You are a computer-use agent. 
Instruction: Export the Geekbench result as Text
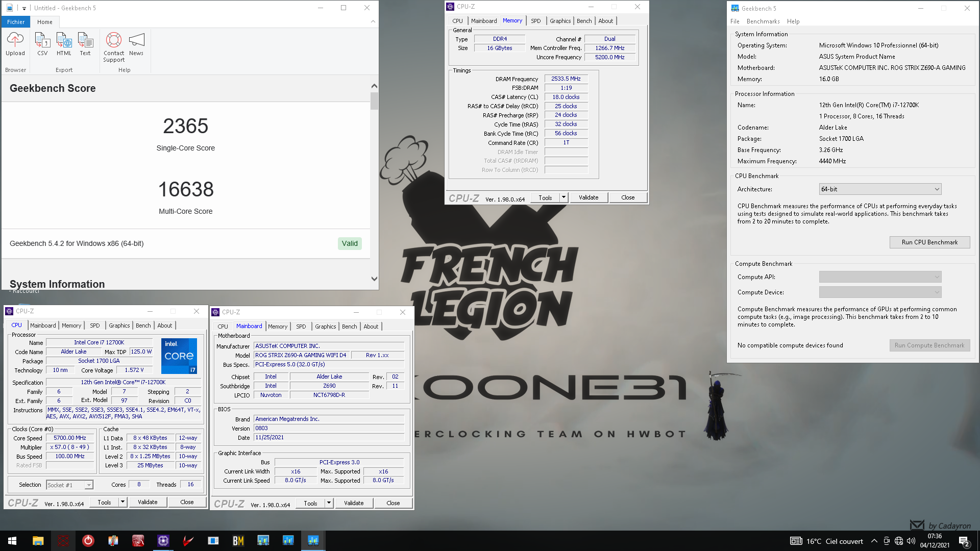coord(85,44)
